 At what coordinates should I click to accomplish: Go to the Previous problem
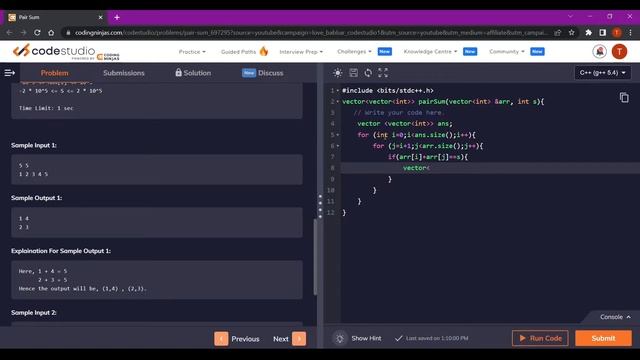[x=237, y=339]
